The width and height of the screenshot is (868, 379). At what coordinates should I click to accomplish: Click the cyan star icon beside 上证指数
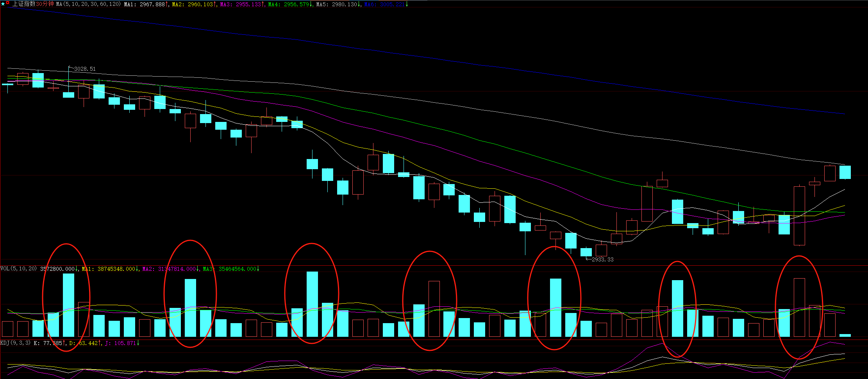pos(3,4)
